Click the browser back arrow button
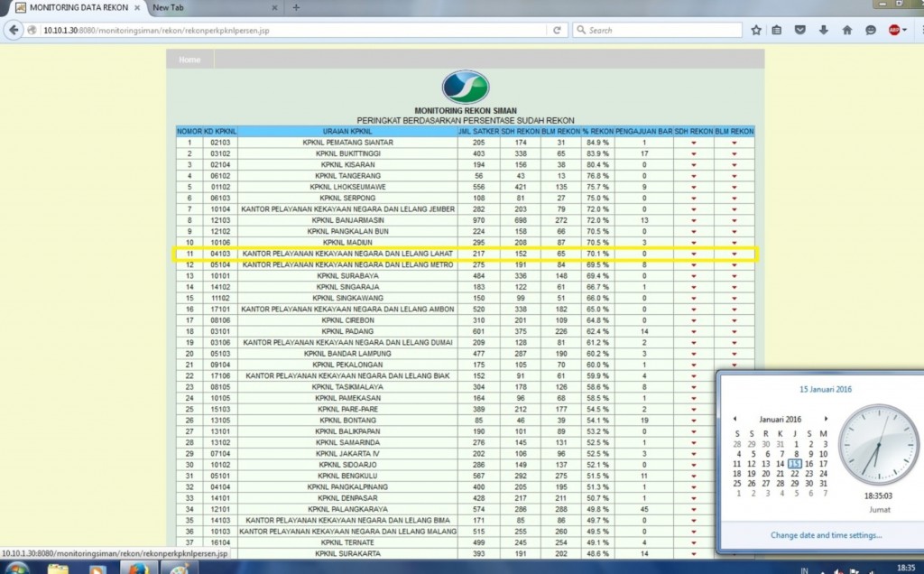Image resolution: width=924 pixels, height=574 pixels. (14, 30)
